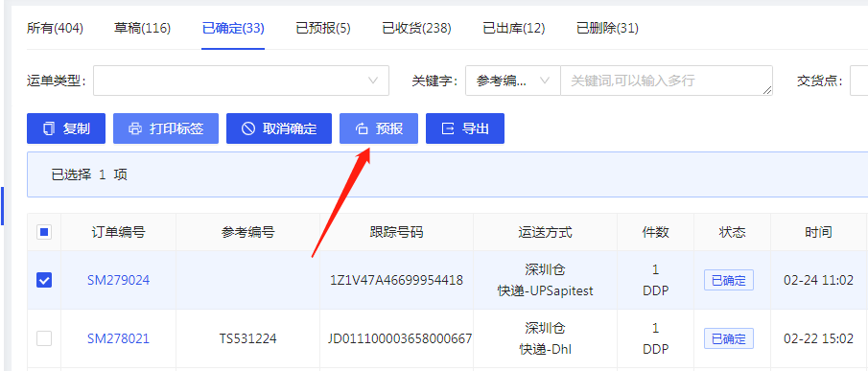The image size is (868, 371).
Task: Click the 件数 column header
Action: point(655,232)
